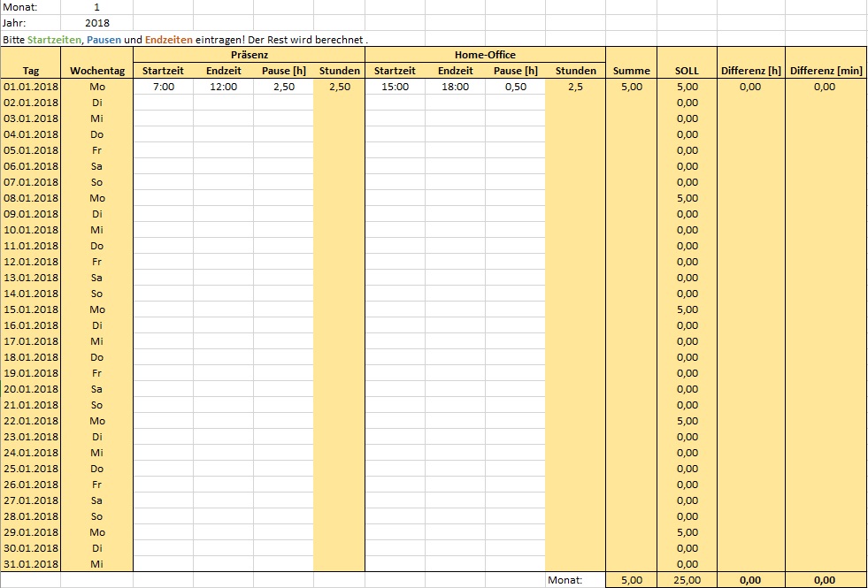Click the date cell 15.01.2018

pyautogui.click(x=30, y=309)
